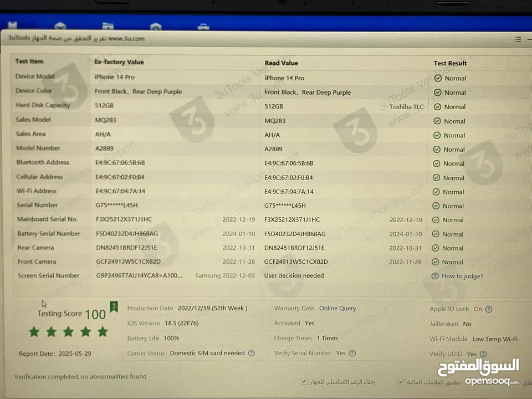Click the help icon beside Verify Serial Number

(x=352, y=353)
